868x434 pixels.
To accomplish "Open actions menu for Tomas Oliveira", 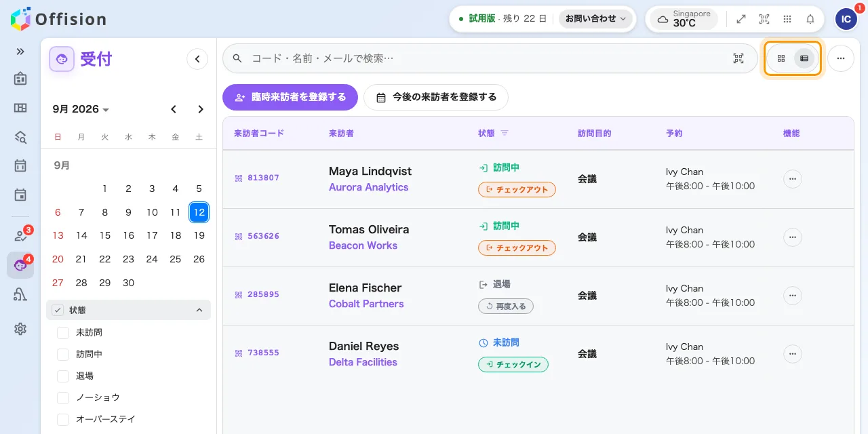I will coord(793,237).
